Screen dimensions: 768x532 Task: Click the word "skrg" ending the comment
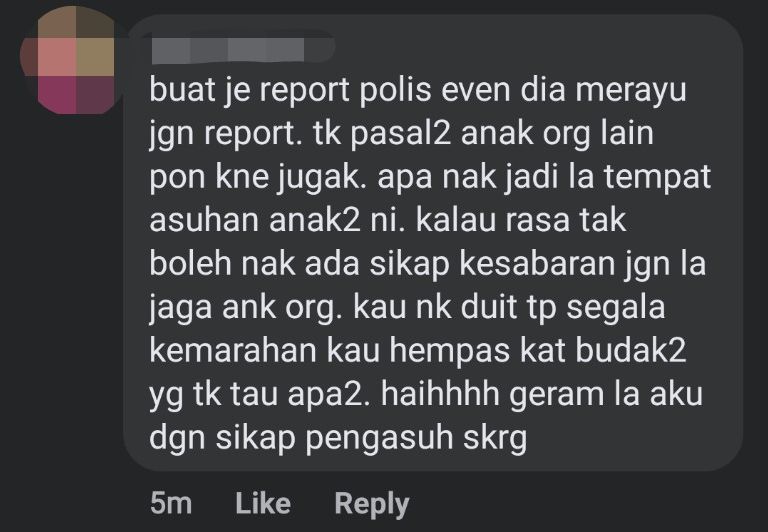pyautogui.click(x=495, y=438)
